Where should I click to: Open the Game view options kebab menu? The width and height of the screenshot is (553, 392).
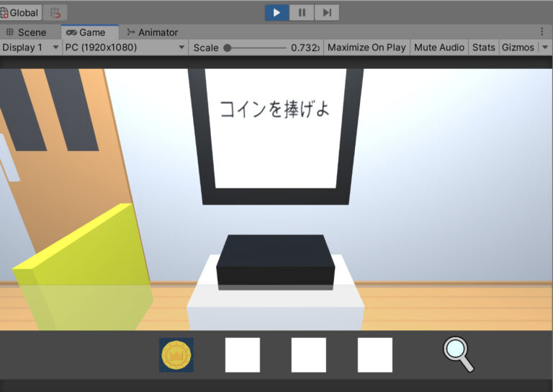(x=541, y=32)
